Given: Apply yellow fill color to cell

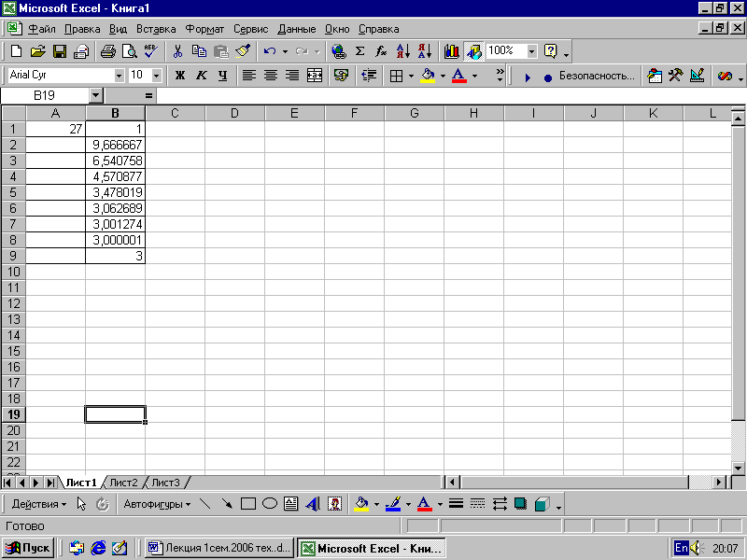Looking at the screenshot, I should (428, 76).
